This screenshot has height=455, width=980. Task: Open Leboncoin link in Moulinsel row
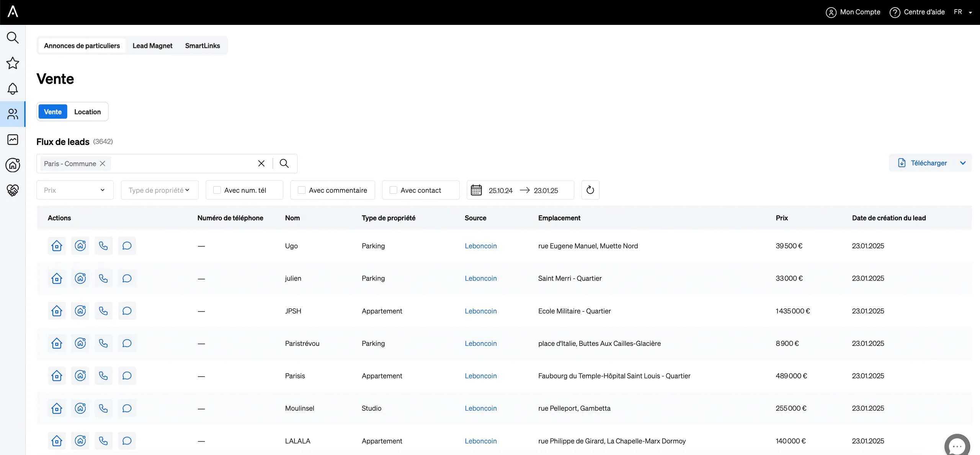(480, 408)
